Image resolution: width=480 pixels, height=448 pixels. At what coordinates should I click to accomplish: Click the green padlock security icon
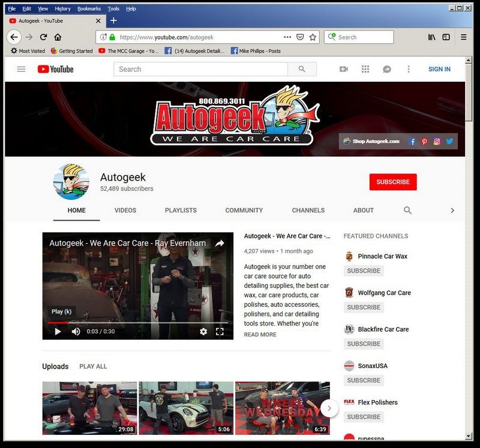[x=112, y=37]
